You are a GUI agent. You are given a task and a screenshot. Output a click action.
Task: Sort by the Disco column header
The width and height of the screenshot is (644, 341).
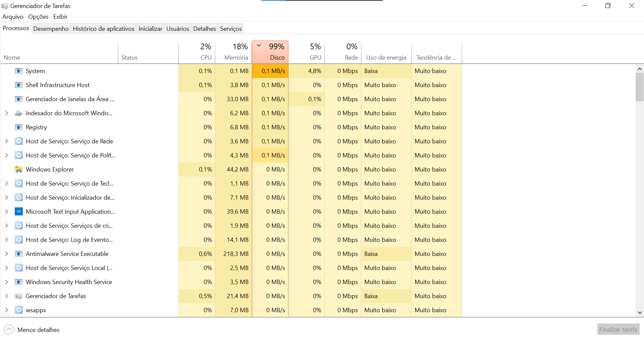click(270, 52)
